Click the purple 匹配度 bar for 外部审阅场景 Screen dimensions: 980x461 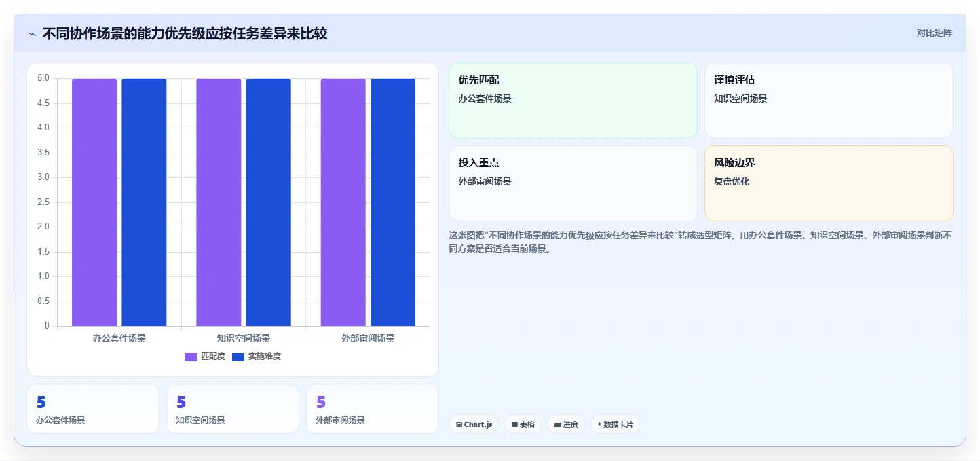pos(343,202)
